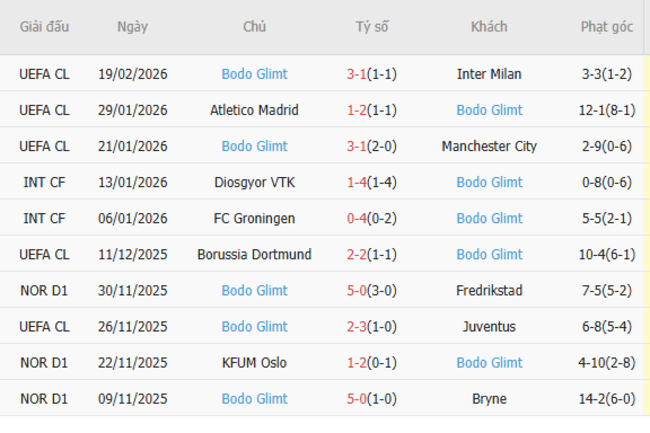
Task: Select Bodo Glimt against Fredrikstad
Action: click(254, 290)
